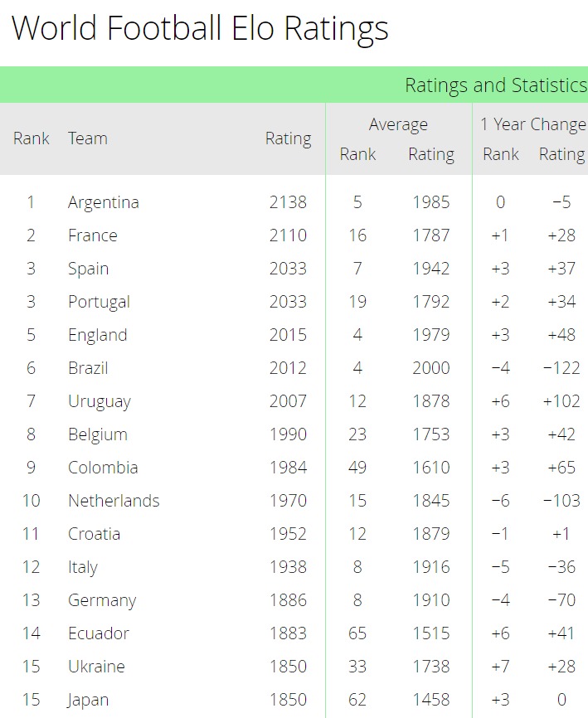Screen dimensions: 588x718
Task: Click the Average column group header
Action: pos(398,124)
